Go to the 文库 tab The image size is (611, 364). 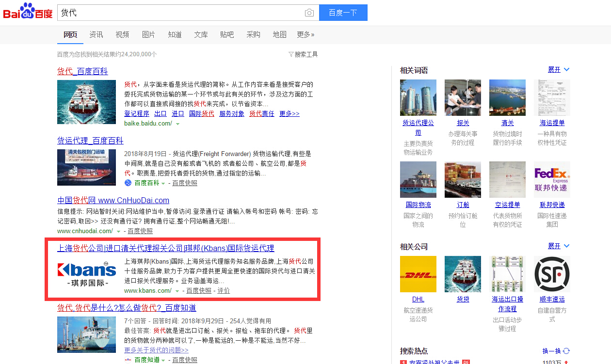point(201,34)
